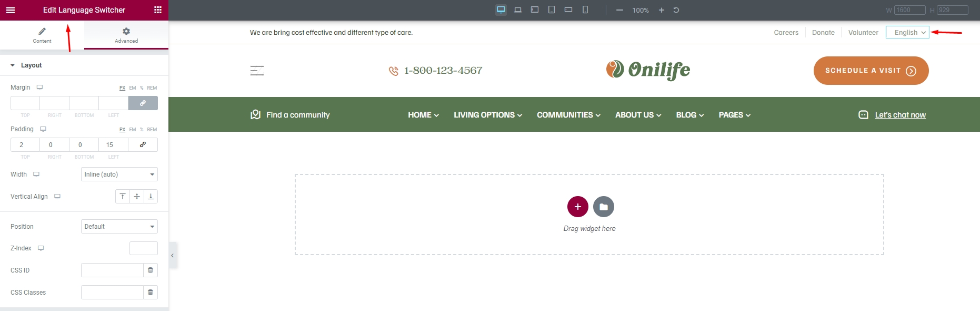
Task: Open the English language switcher
Action: (907, 33)
